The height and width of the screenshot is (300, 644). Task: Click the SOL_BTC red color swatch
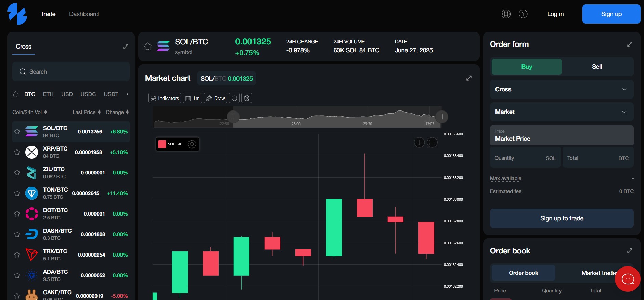pyautogui.click(x=162, y=144)
